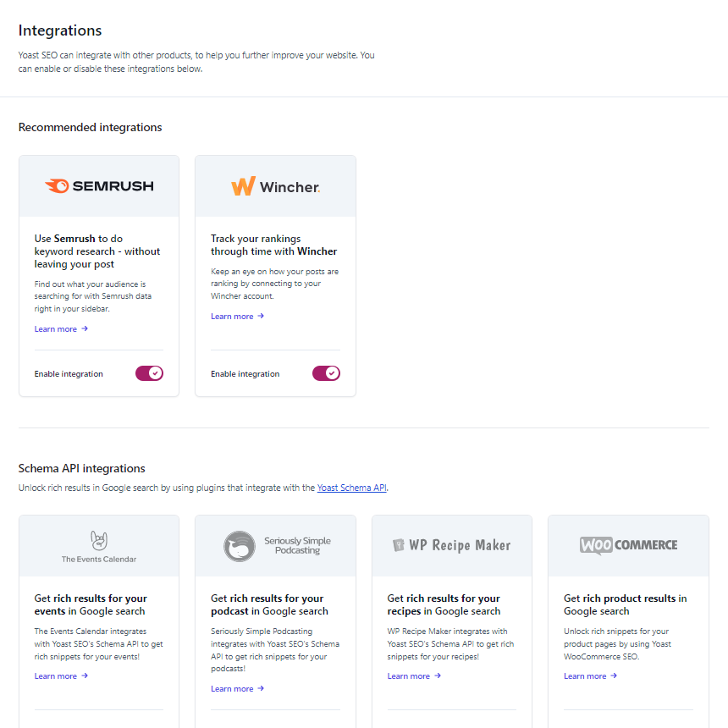Open Learn more for Seriously Simple Podcasting
The height and width of the screenshot is (728, 728).
[x=232, y=689]
